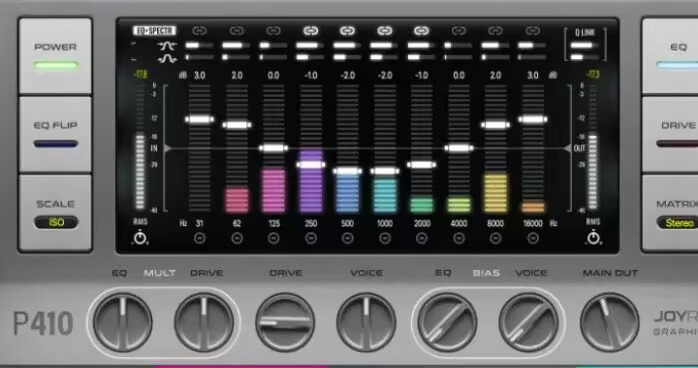Screen dimensions: 698x368
Task: Toggle the EQ button on the right panel
Action: pyautogui.click(x=670, y=56)
